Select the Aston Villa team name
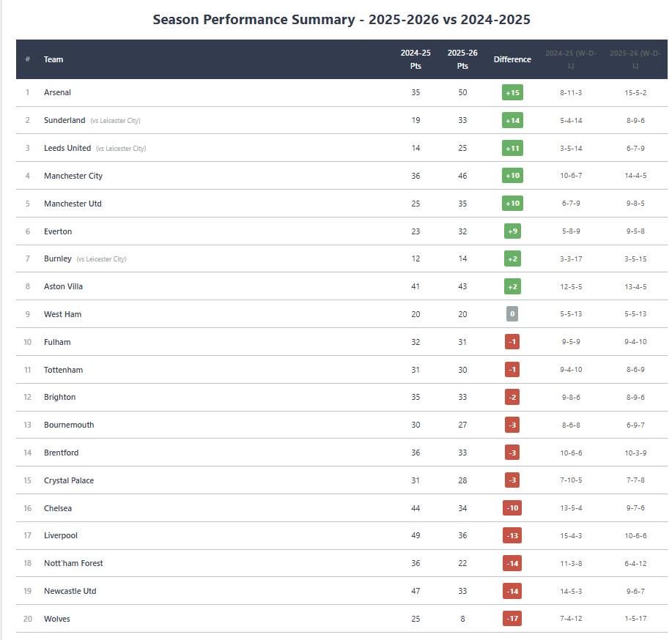 [x=63, y=286]
